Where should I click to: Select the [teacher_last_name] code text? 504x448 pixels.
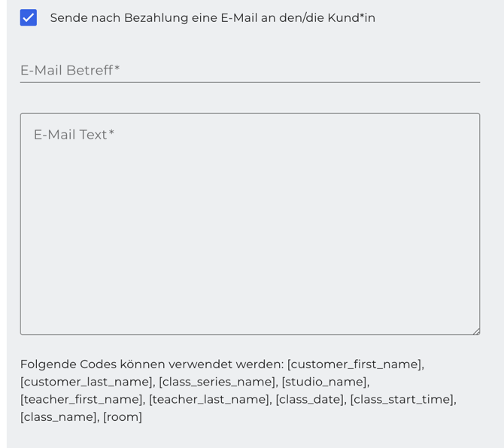tap(209, 399)
